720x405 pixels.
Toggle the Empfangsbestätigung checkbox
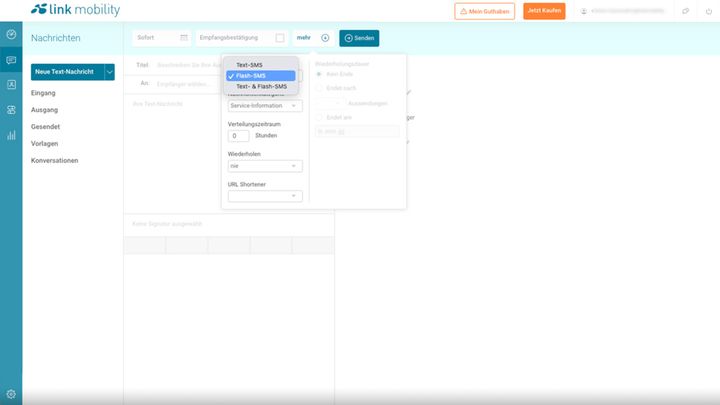(280, 38)
